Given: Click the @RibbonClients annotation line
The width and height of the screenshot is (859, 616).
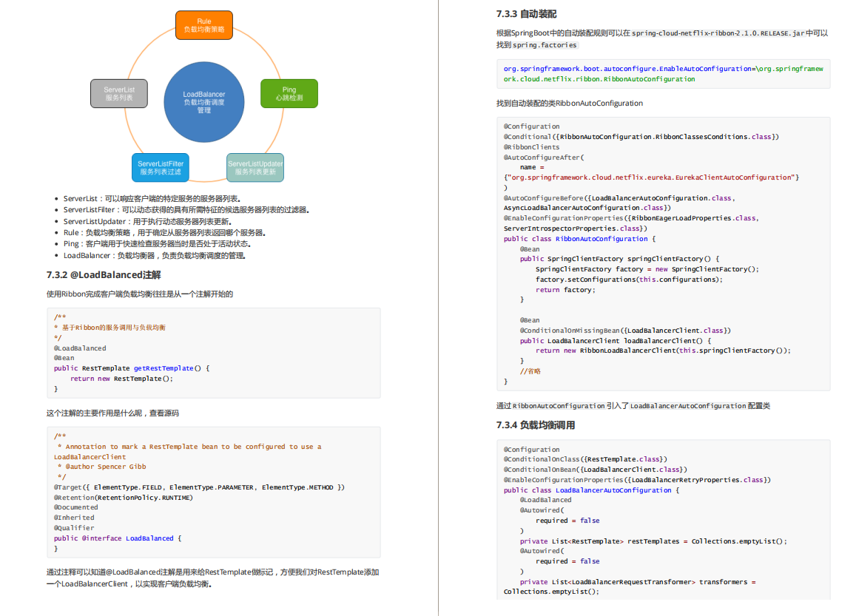Looking at the screenshot, I should 531,147.
